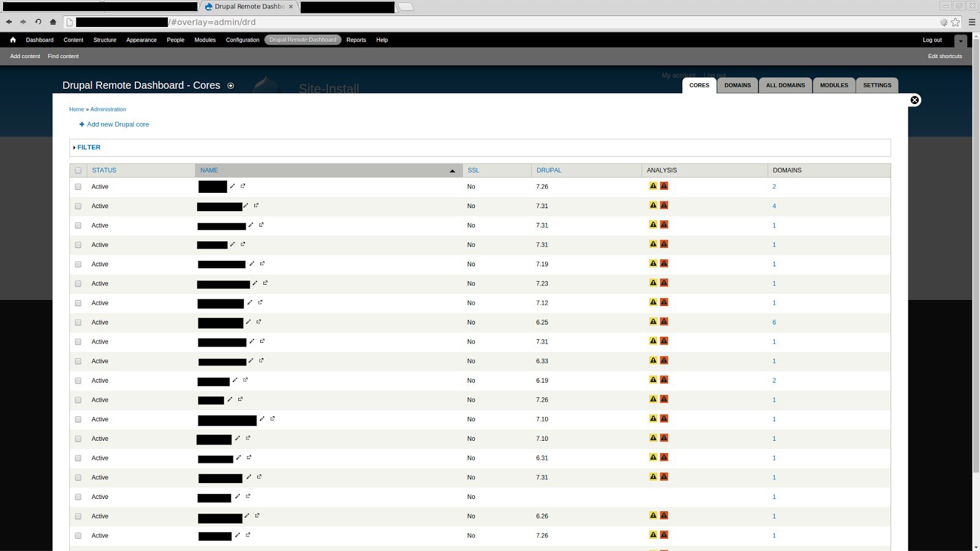This screenshot has width=980, height=551.
Task: Bookmark the page with the star icon
Action: click(956, 21)
